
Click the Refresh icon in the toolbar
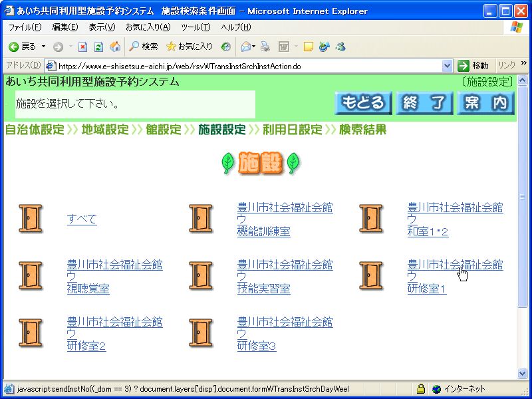pos(98,47)
